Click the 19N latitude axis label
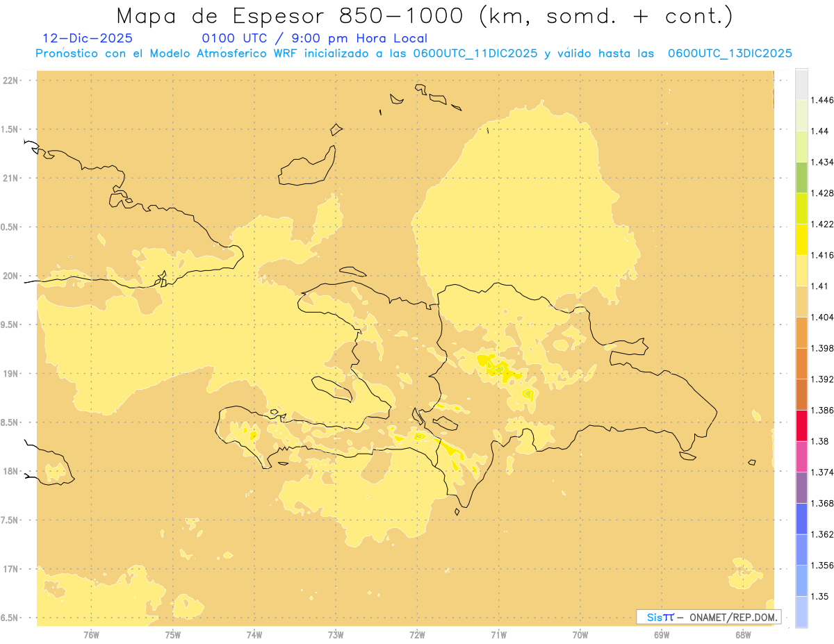 (x=12, y=374)
